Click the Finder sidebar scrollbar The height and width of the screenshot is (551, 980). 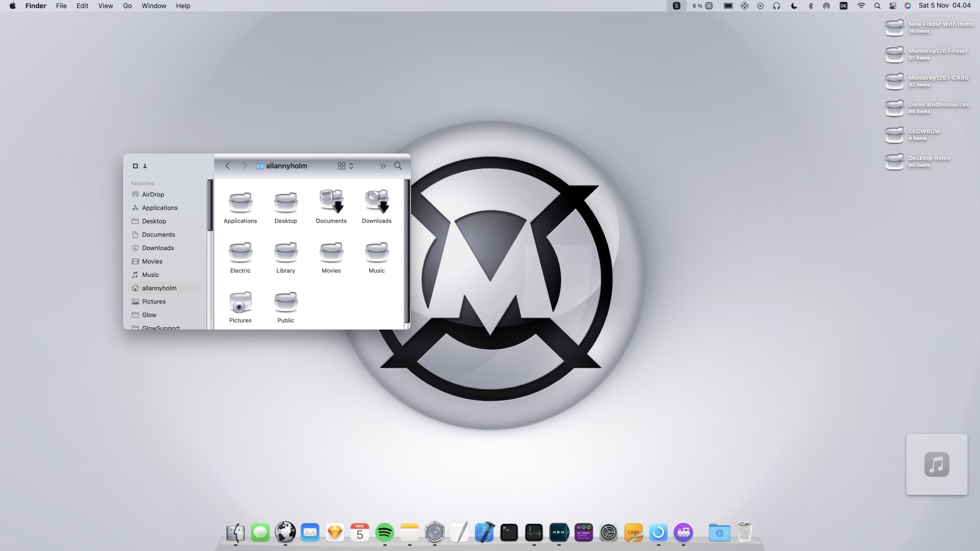[210, 206]
